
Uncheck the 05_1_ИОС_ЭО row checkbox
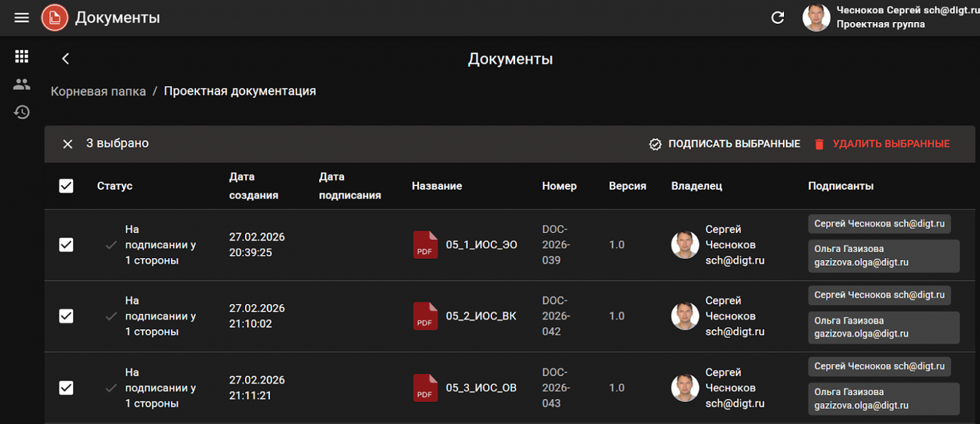66,245
